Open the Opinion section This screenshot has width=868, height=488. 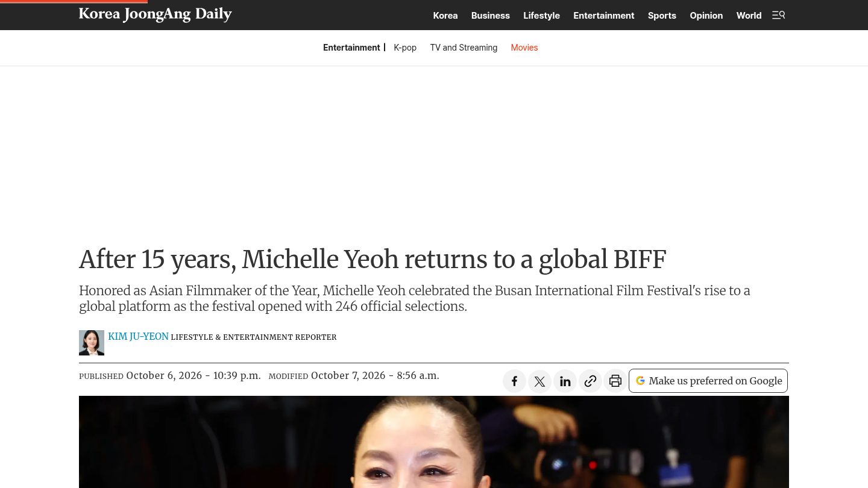pos(706,16)
